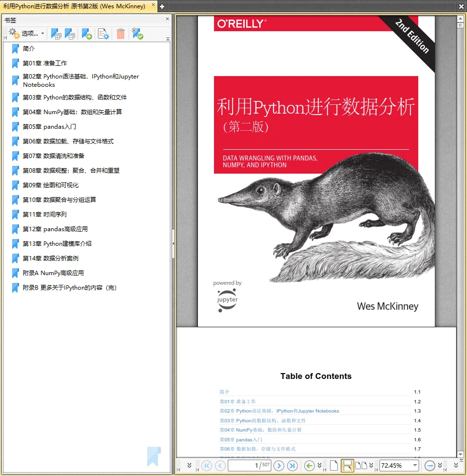Open bookmark 第14章 数据分析案例
The height and width of the screenshot is (476, 467).
coord(51,258)
